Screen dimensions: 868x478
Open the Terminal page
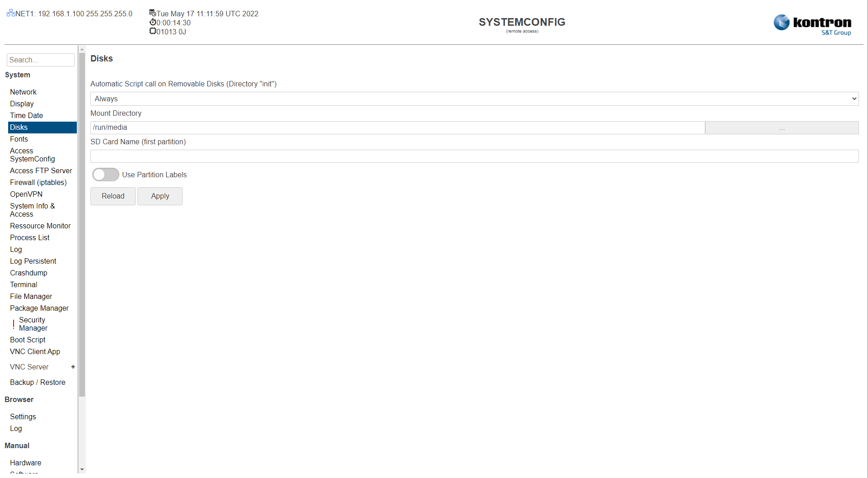24,284
